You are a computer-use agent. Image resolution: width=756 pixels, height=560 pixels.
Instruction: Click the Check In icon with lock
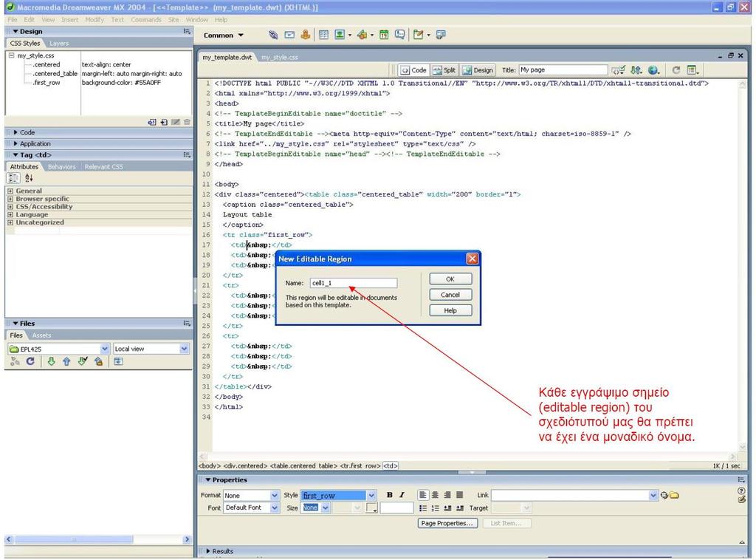pyautogui.click(x=98, y=361)
